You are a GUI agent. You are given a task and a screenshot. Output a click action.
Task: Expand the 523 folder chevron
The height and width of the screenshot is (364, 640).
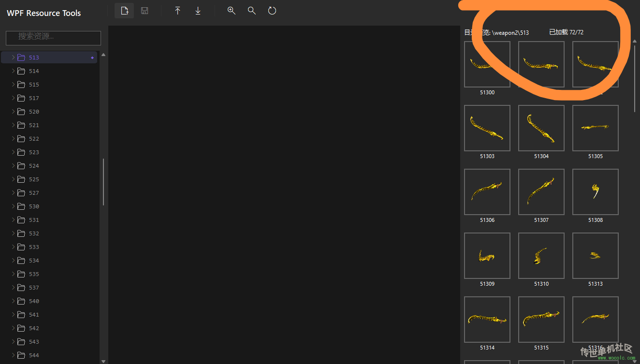pyautogui.click(x=13, y=152)
